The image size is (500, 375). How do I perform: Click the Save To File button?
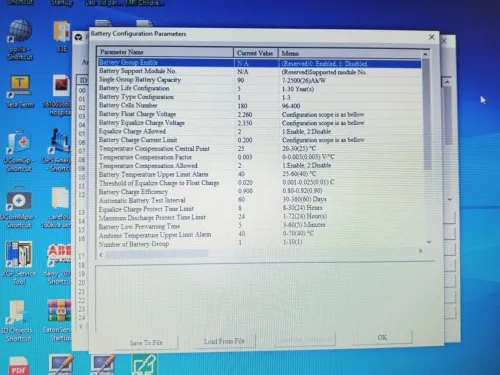[146, 343]
